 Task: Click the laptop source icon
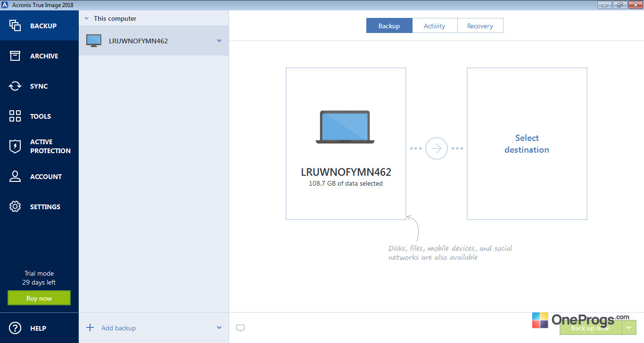345,127
